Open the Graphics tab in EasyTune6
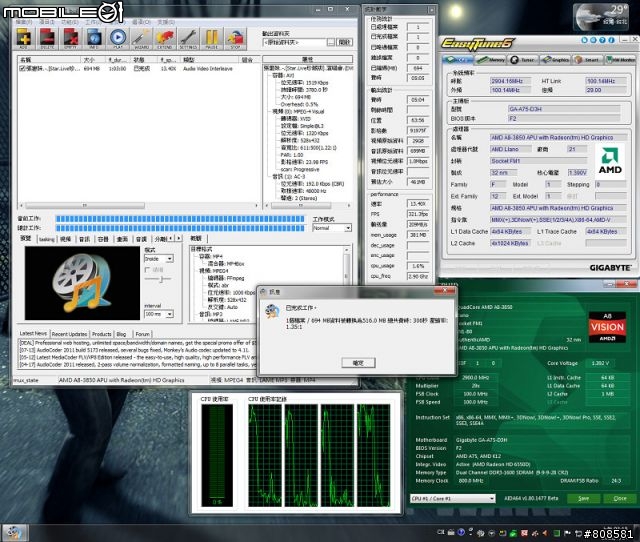 (556, 60)
